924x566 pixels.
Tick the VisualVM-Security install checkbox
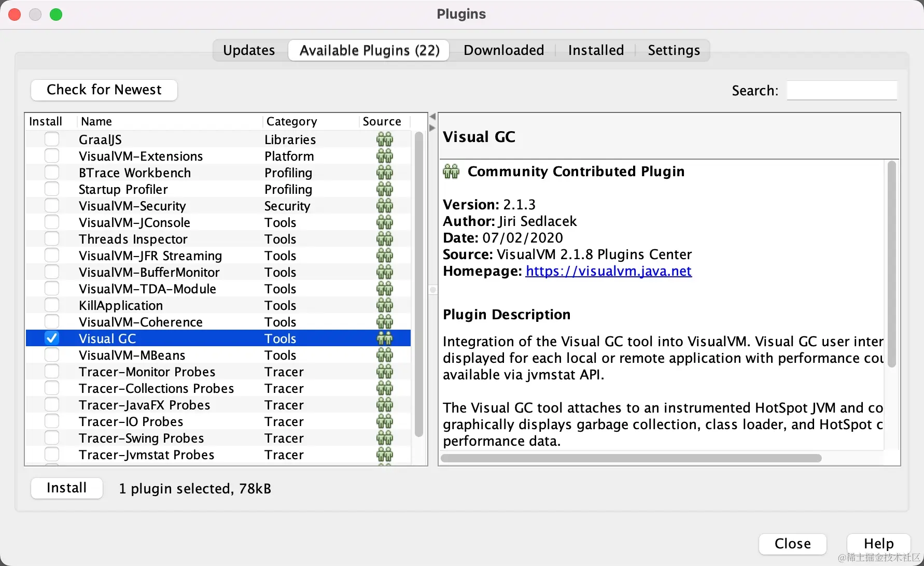(x=52, y=205)
